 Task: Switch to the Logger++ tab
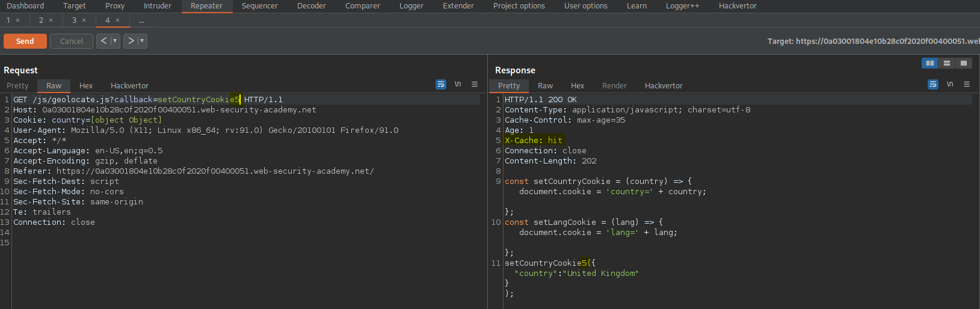(x=683, y=6)
